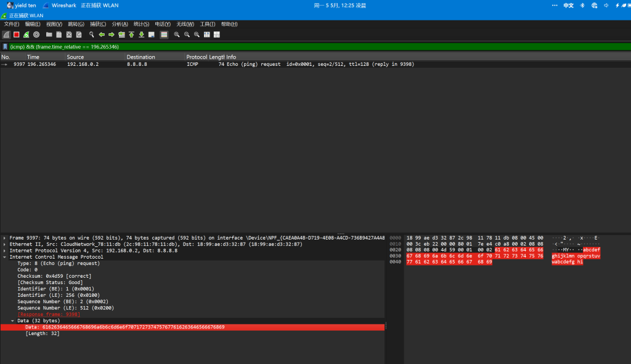Viewport: 631px width, 364px height.
Task: Expand the Frame 9397 tree node
Action: point(5,238)
